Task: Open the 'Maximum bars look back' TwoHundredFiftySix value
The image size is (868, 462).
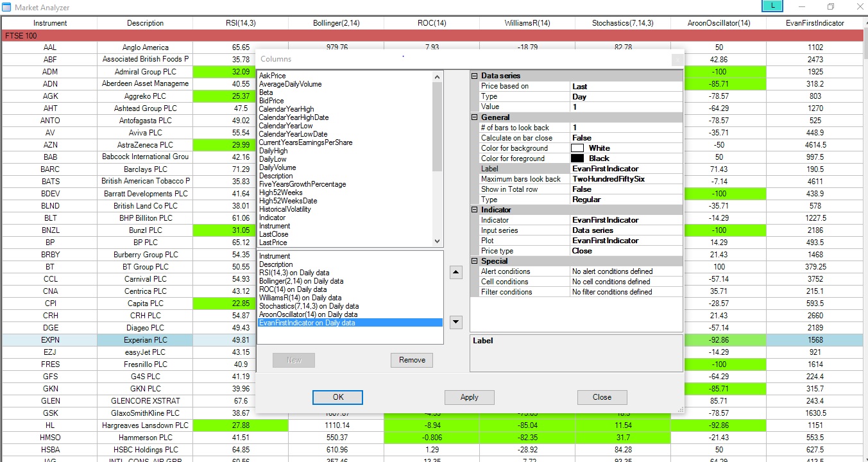Action: [626, 179]
